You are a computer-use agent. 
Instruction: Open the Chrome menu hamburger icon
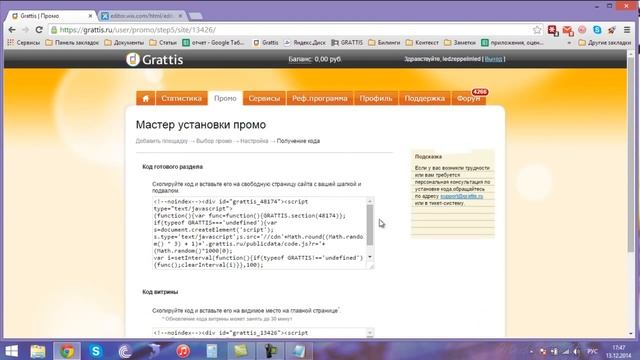coord(627,30)
